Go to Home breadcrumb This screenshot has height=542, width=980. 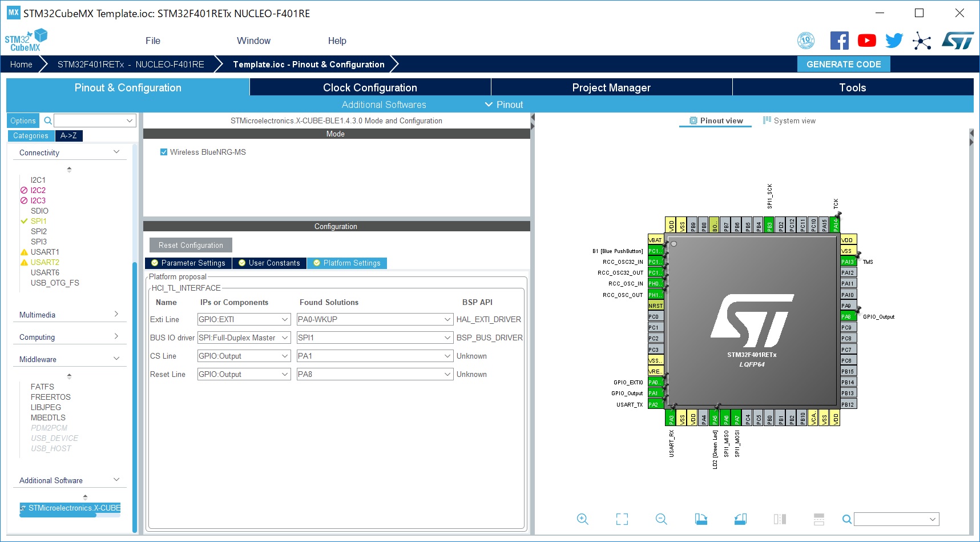tap(21, 64)
